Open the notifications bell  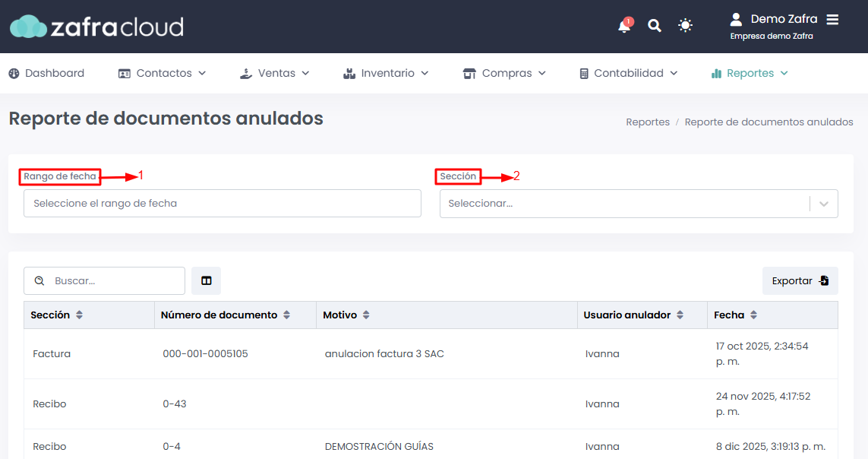click(x=624, y=26)
